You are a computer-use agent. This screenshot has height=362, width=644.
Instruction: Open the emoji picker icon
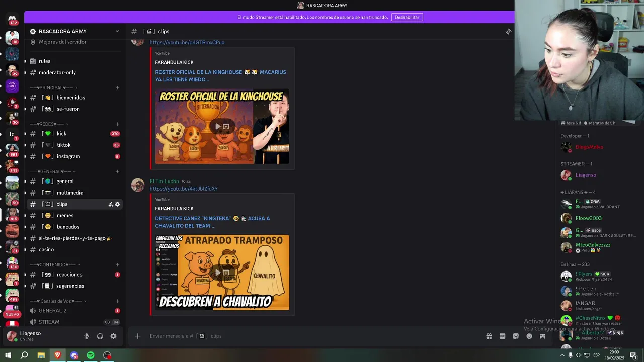(x=529, y=336)
